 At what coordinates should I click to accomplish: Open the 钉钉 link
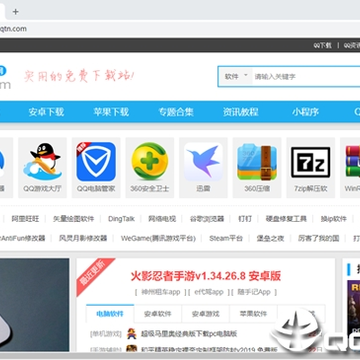click(x=245, y=219)
